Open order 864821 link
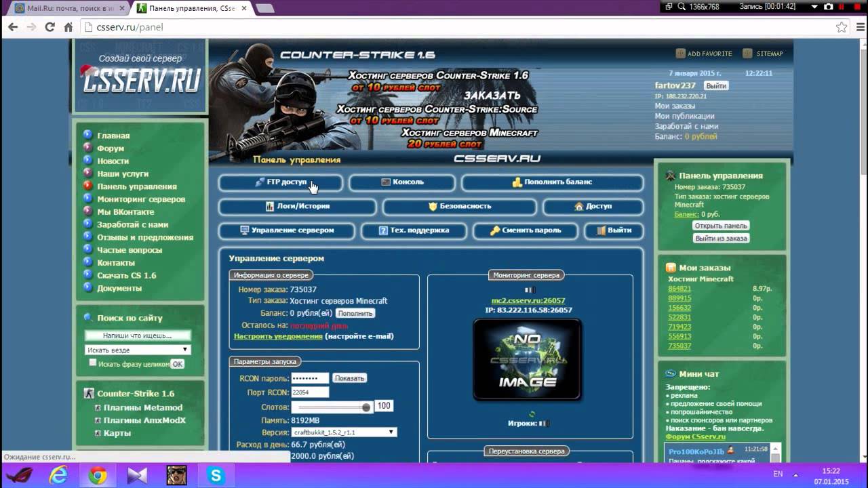The width and height of the screenshot is (868, 488). click(679, 289)
